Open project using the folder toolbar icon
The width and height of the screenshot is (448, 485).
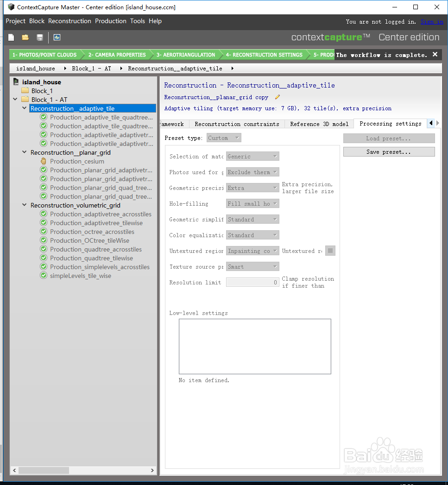[x=25, y=38]
